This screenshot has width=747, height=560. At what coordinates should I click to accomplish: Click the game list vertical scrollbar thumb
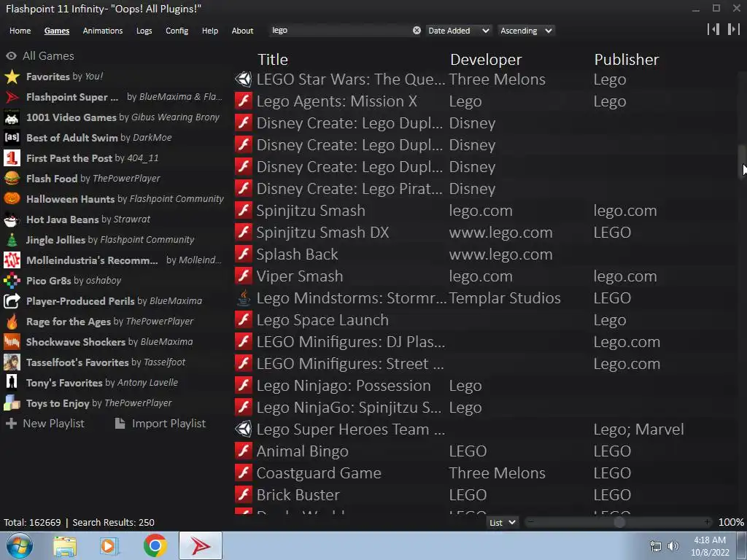point(741,162)
